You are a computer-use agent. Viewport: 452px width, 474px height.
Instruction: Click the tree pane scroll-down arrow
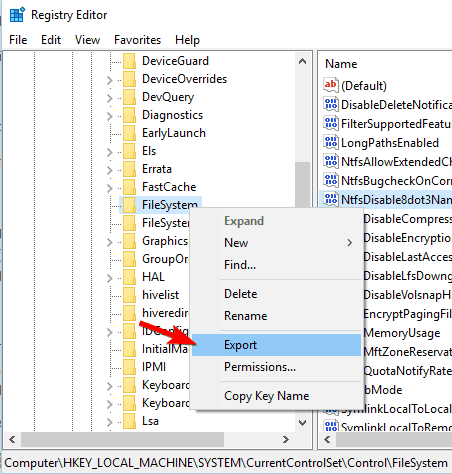(x=302, y=423)
